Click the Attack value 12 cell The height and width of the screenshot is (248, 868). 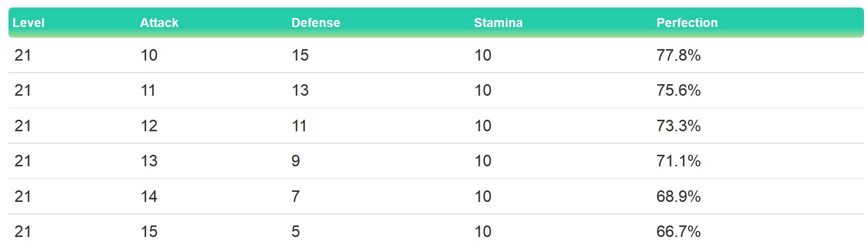pyautogui.click(x=149, y=126)
